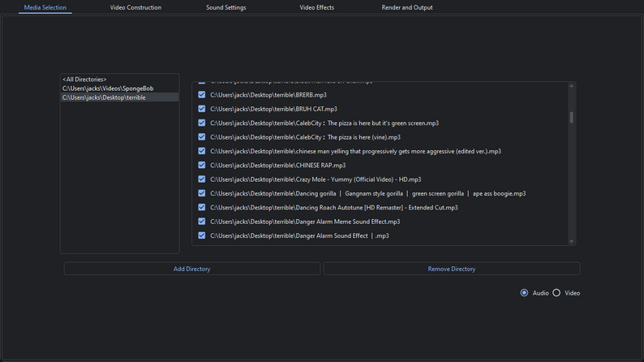Uncheck the BRERB.mp3 file checkbox
The image size is (644, 362).
tap(202, 95)
